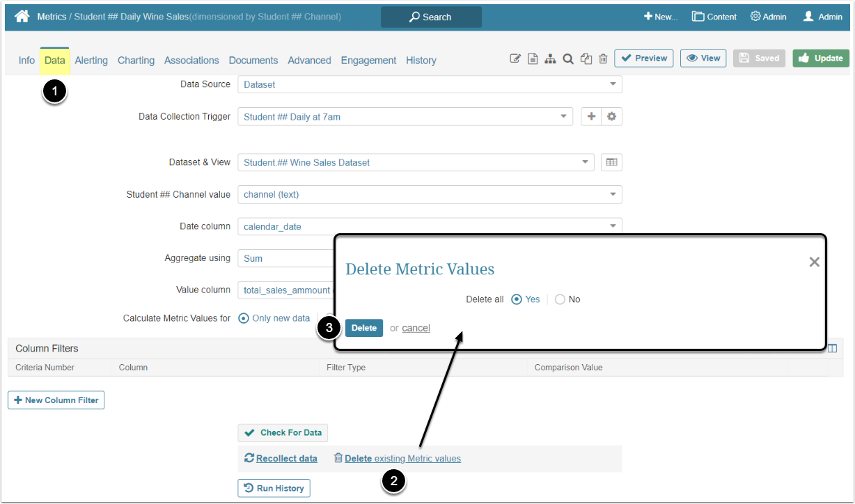The height and width of the screenshot is (504, 855).
Task: Open the Search box in top bar
Action: pyautogui.click(x=431, y=17)
